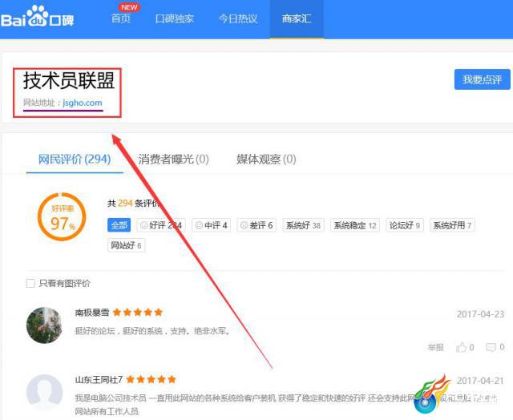
Task: Filter reviews by 好评
Action: point(161,225)
